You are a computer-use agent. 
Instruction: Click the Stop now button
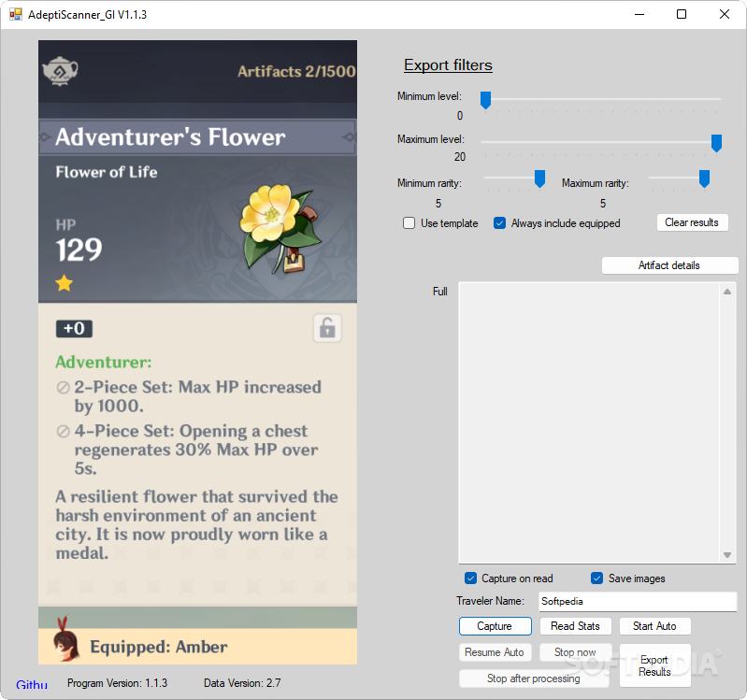(575, 652)
